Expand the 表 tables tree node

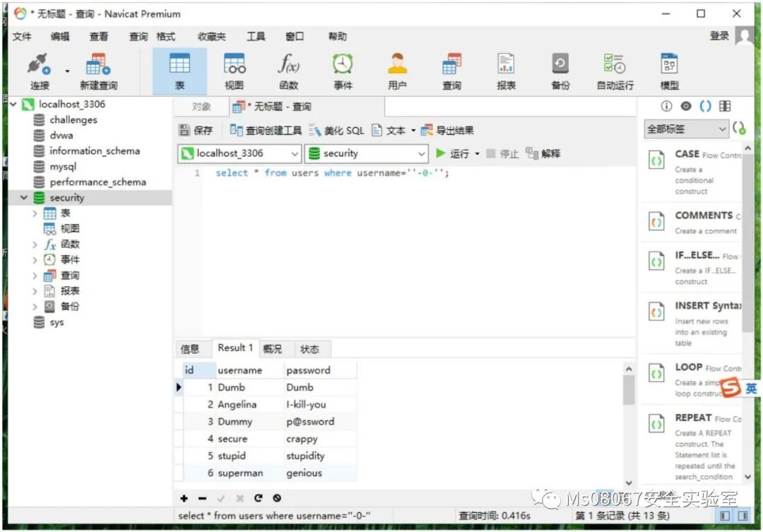pyautogui.click(x=35, y=213)
